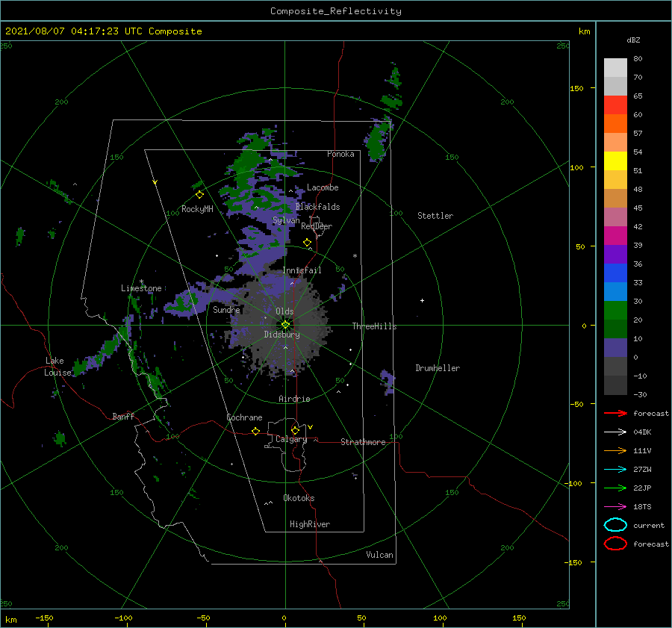Image resolution: width=672 pixels, height=628 pixels.
Task: Click the red forecast oval in legend
Action: pyautogui.click(x=615, y=544)
